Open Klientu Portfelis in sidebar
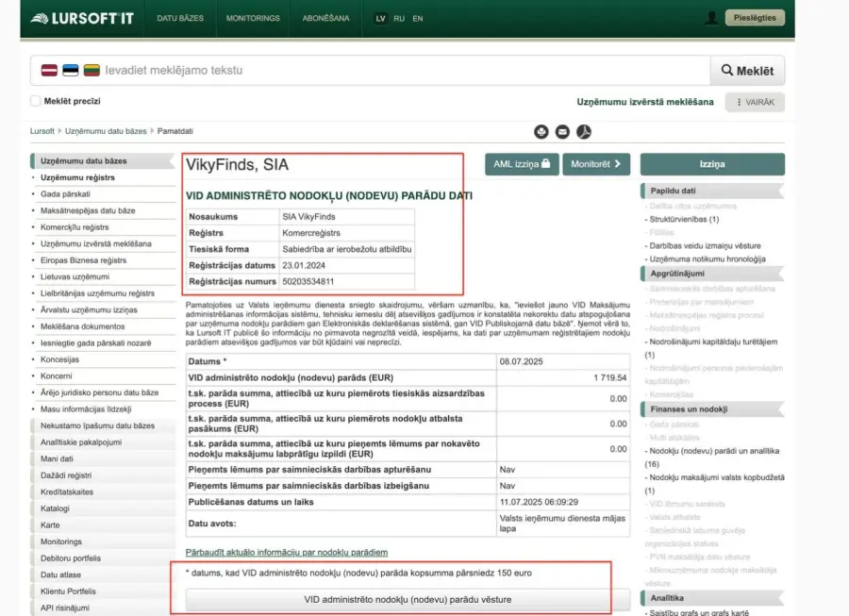 tap(68, 591)
